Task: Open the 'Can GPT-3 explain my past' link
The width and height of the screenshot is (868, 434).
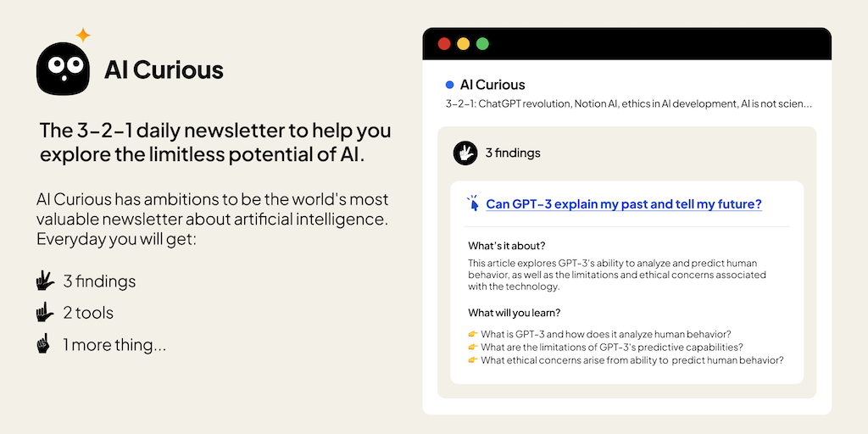Action: 623,204
